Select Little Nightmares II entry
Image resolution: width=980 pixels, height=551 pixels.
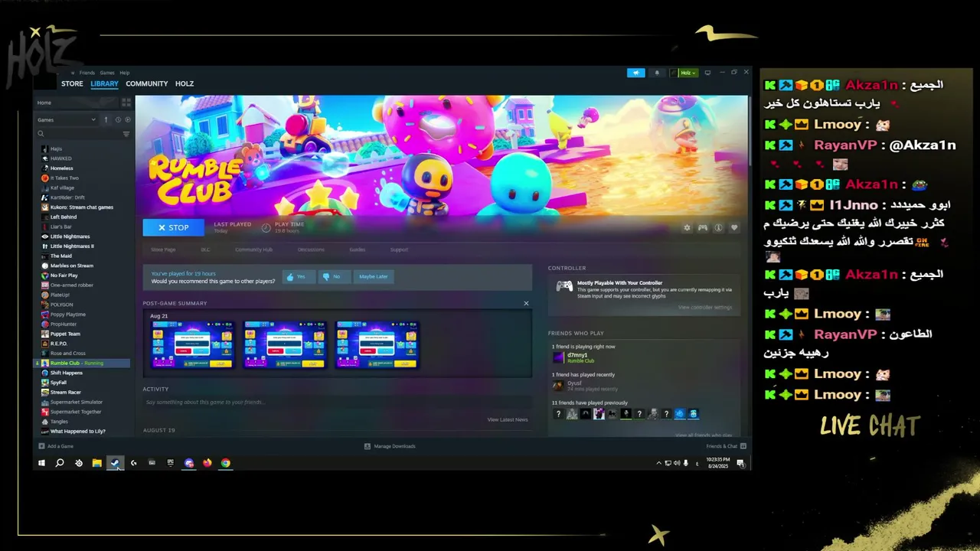click(x=72, y=246)
